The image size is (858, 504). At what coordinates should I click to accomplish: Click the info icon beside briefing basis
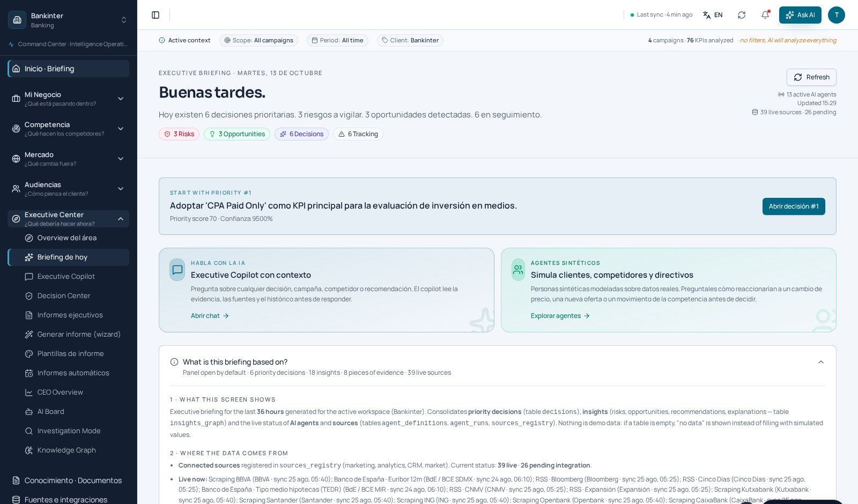tap(174, 362)
